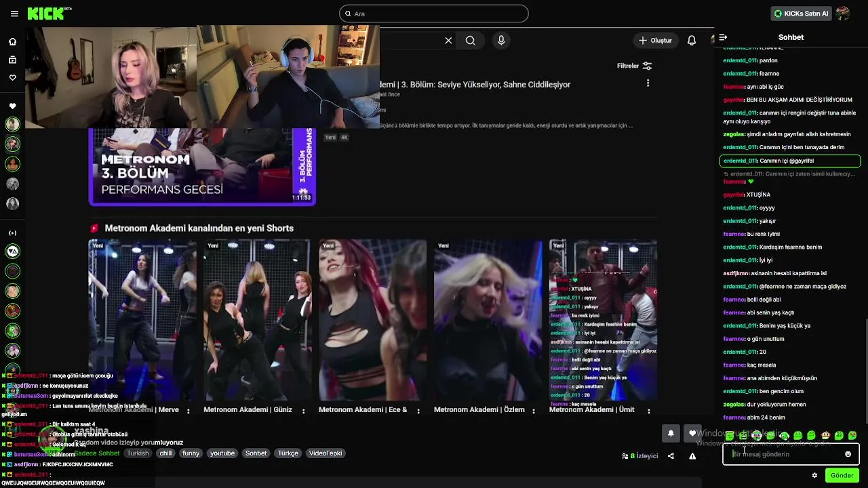The image size is (868, 488).
Task: Click '8 İzleyici' viewer count text
Action: click(x=644, y=456)
